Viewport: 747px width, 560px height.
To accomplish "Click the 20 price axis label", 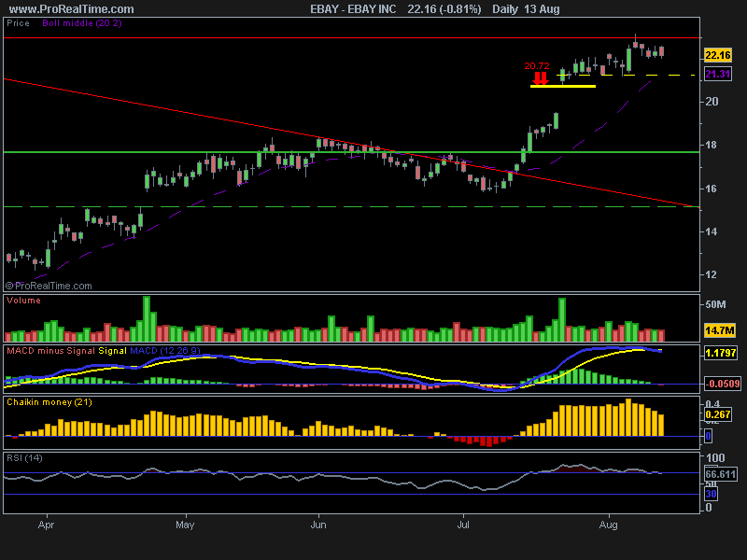I will point(712,102).
